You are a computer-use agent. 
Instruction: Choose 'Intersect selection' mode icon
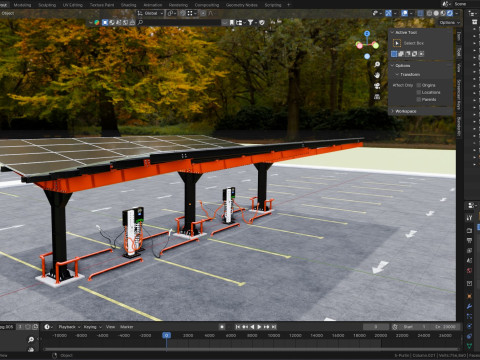pos(421,54)
